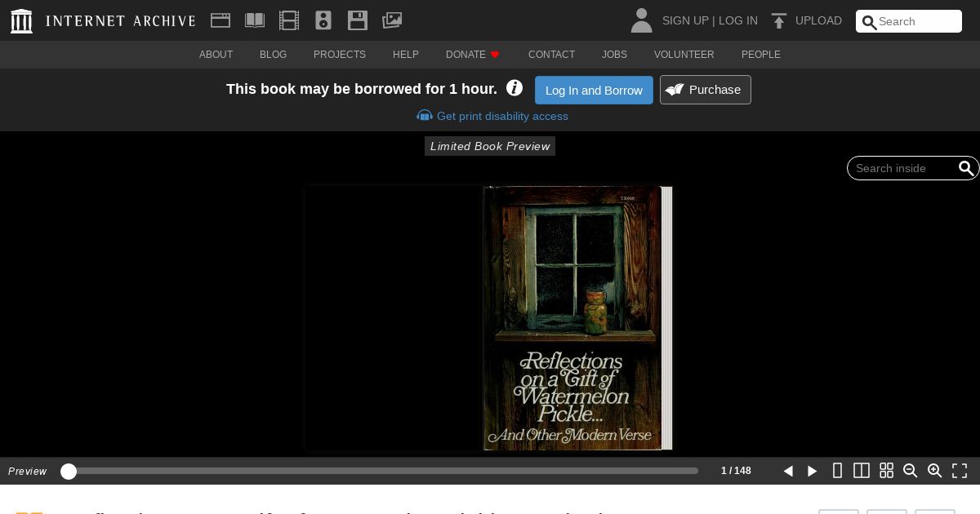Open the BLOG menu item

[x=273, y=55]
